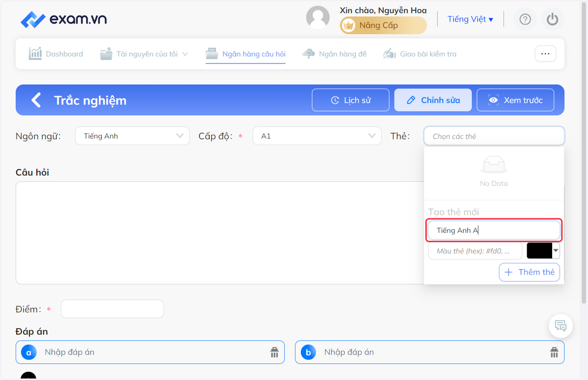Click the more options ellipsis button

[545, 54]
